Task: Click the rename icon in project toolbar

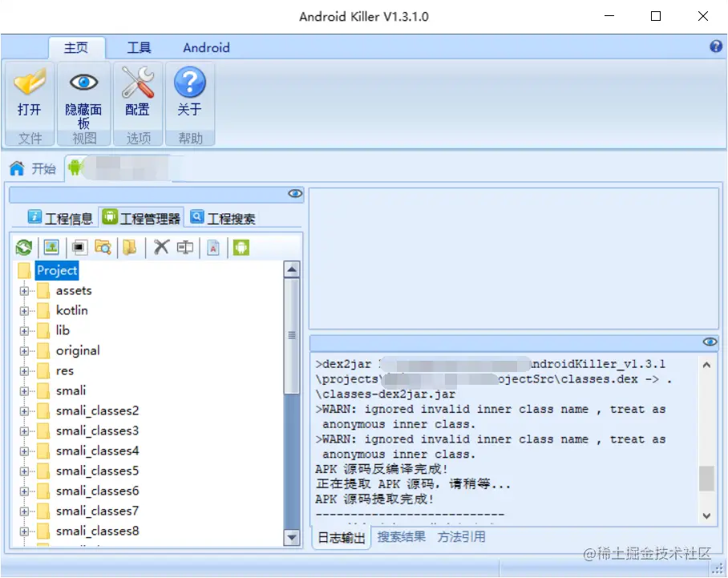Action: pos(185,247)
